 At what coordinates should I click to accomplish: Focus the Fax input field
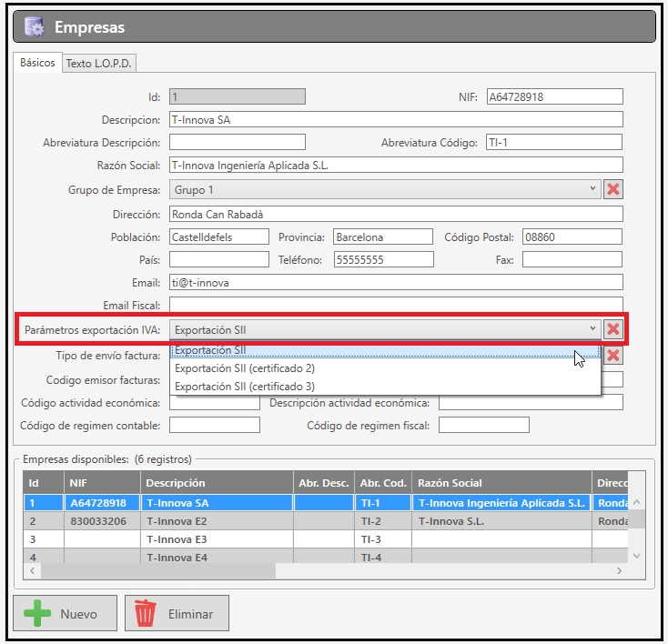(x=572, y=259)
